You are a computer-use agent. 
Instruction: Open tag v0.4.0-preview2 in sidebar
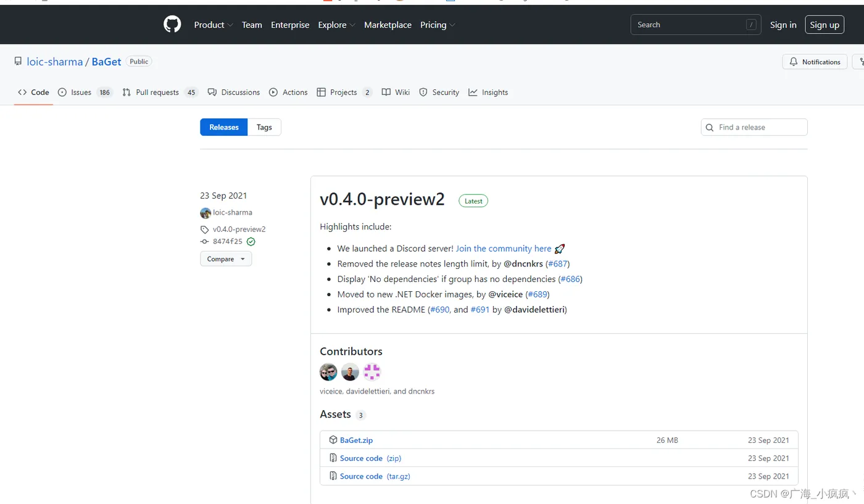pyautogui.click(x=239, y=229)
